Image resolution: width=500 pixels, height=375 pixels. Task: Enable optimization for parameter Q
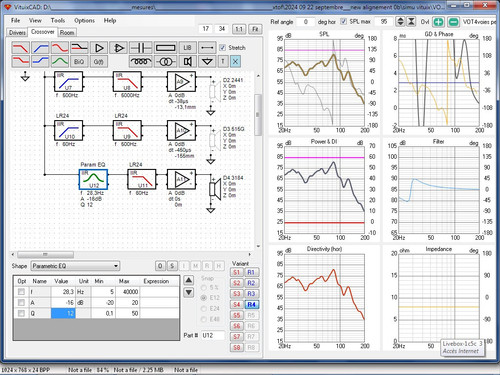21,313
